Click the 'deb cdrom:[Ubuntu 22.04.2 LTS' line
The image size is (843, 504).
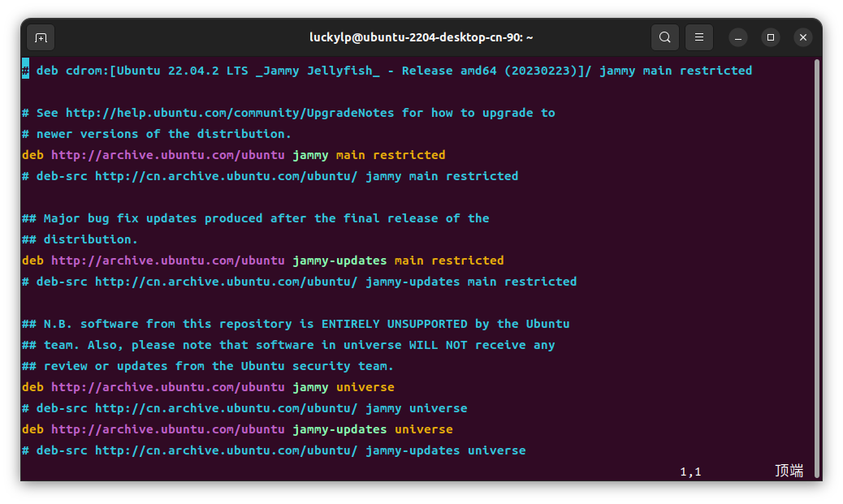(387, 71)
